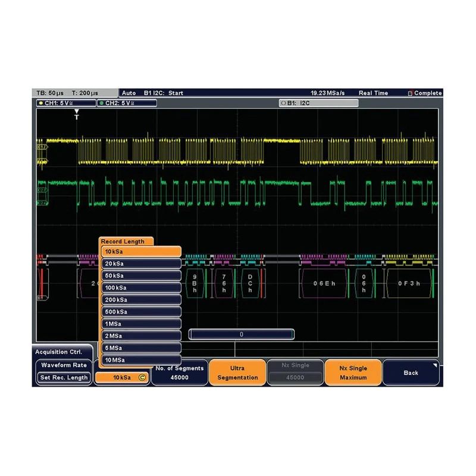The height and width of the screenshot is (476, 476).
Task: Click CH1: 5 V channel label
Action: tap(66, 103)
